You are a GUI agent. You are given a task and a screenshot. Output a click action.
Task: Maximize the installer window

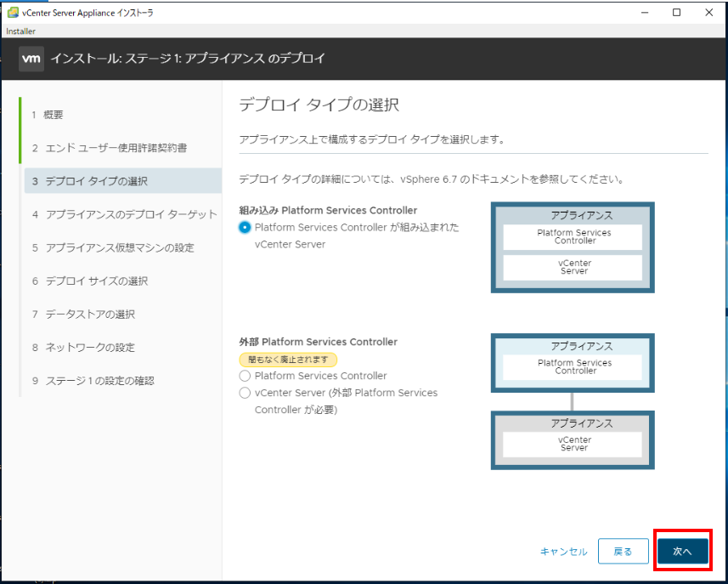coord(677,13)
